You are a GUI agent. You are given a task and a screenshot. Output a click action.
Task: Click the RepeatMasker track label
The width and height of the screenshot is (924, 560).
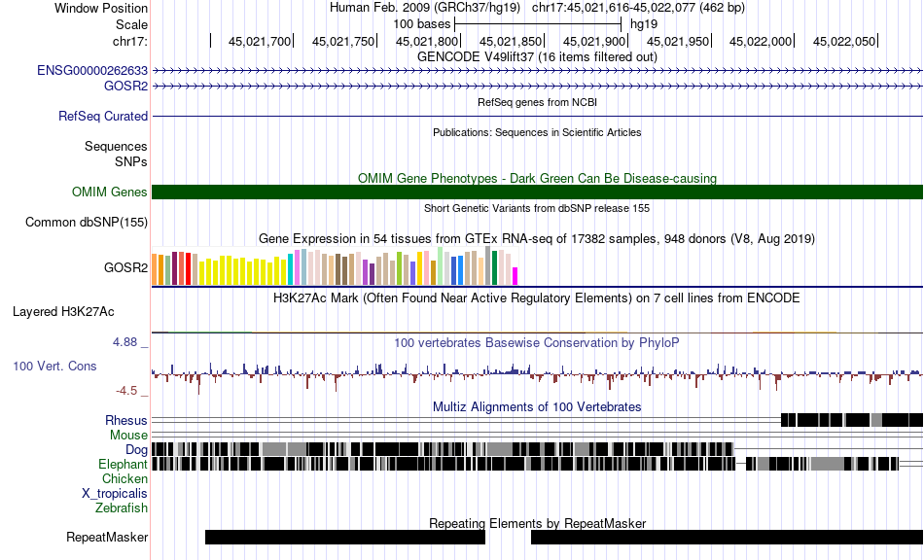107,537
